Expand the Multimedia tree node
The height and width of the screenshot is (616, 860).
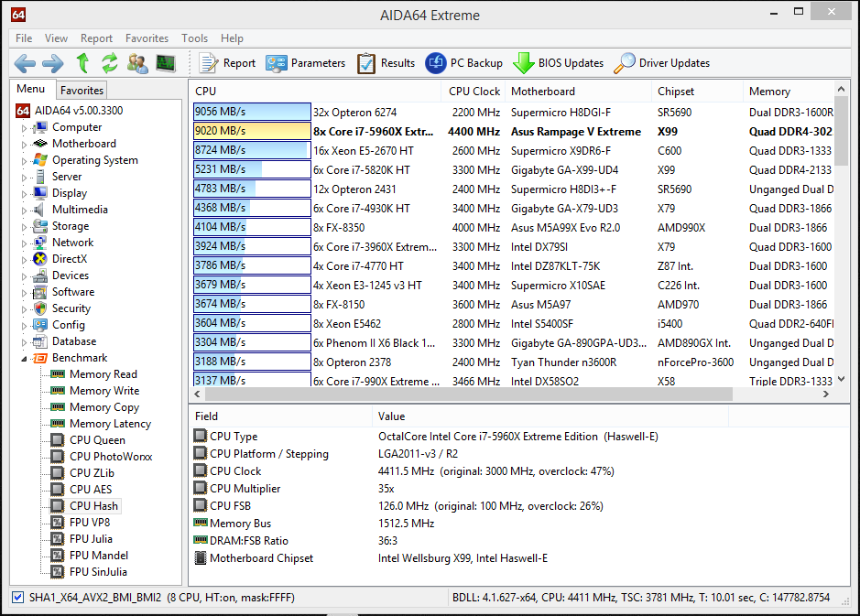(x=24, y=211)
